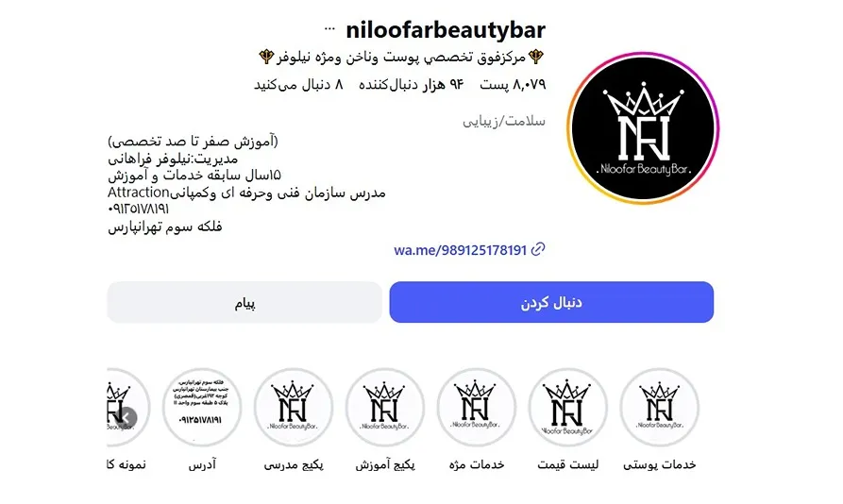843x504 pixels.
Task: Click the link icon next to wa.me
Action: click(538, 250)
